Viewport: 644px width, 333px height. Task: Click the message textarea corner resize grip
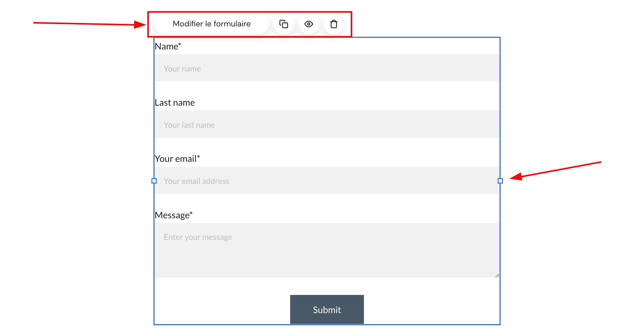(x=497, y=276)
